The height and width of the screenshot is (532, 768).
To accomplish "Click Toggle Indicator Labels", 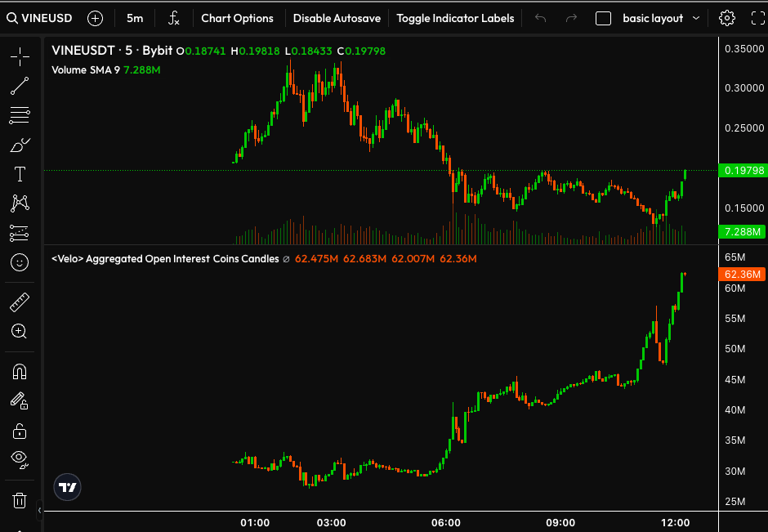I will (x=455, y=19).
